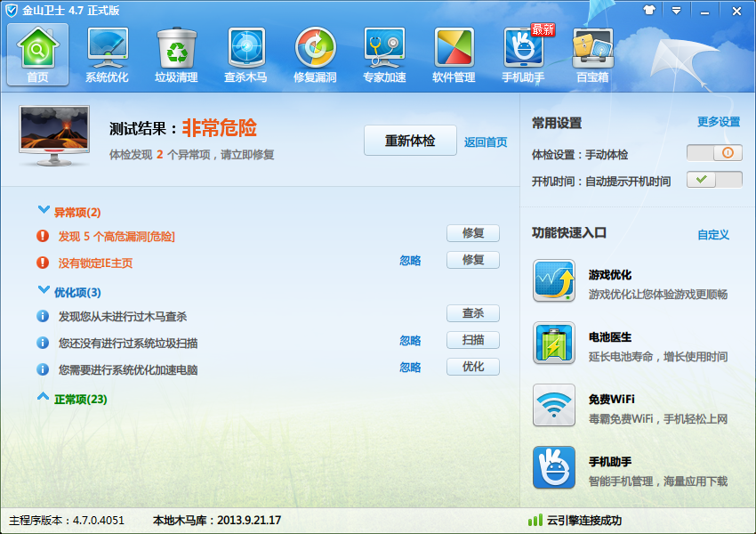Open the 首页 home tab icon
Viewport: 756px width, 534px height.
point(37,54)
